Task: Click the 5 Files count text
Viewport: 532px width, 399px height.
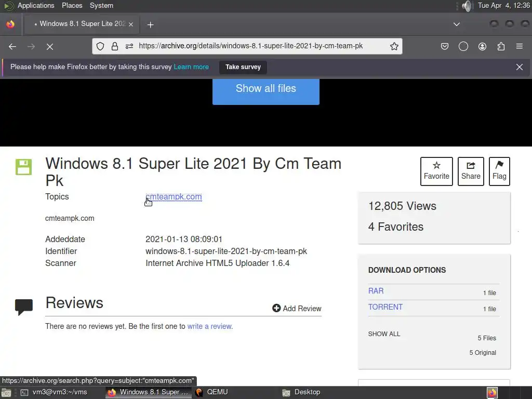Action: pyautogui.click(x=487, y=338)
